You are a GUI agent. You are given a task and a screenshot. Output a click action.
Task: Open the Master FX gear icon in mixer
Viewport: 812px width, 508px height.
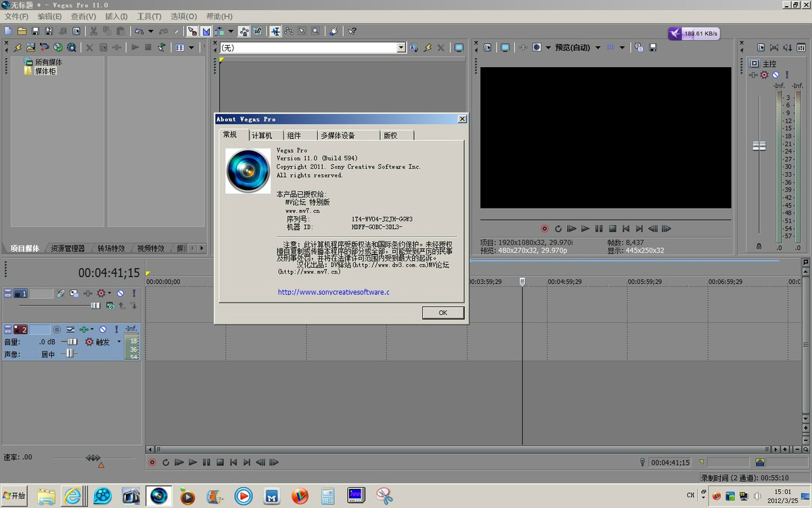[x=764, y=75]
